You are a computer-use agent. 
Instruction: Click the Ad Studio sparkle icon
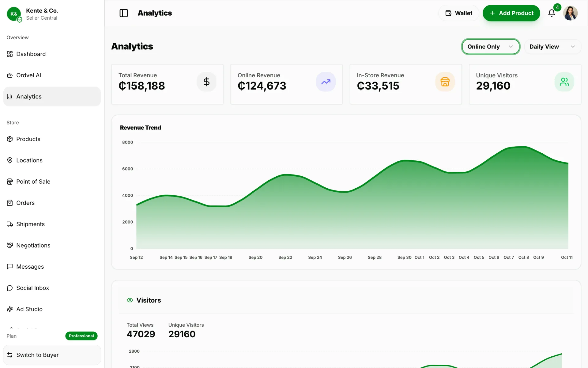[10, 309]
